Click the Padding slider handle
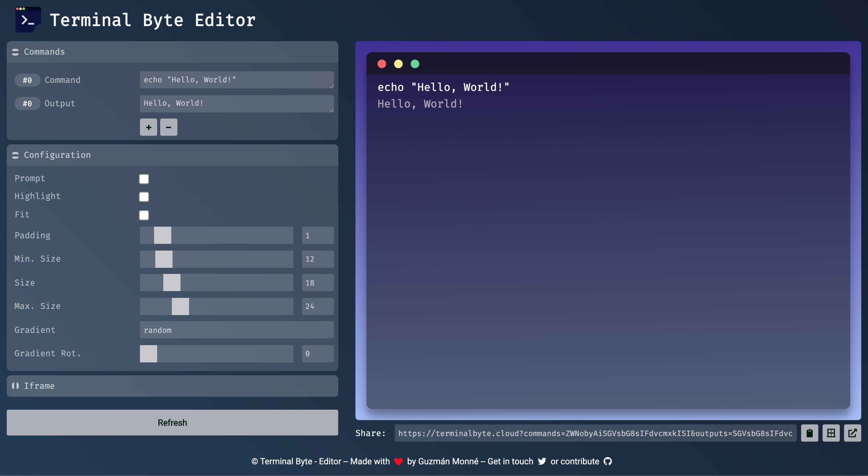Viewport: 868px width, 476px height. 162,235
